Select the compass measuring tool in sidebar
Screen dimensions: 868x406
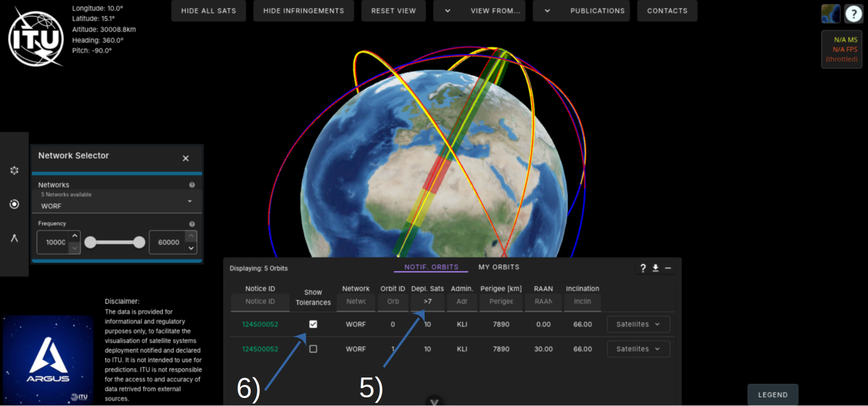14,238
